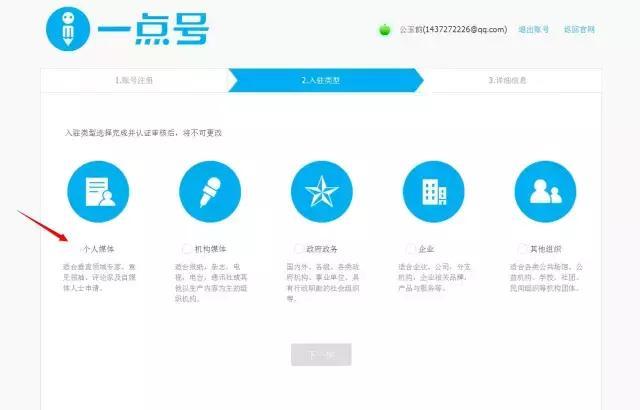The image size is (640, 410).
Task: Open step 2.入驻类型 tab
Action: 325,80
